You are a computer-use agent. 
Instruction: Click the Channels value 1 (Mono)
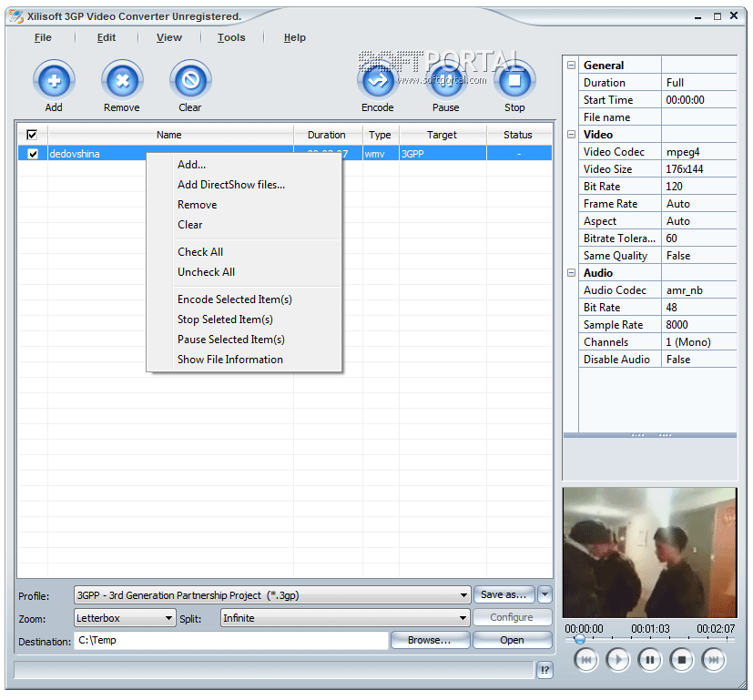pos(698,342)
